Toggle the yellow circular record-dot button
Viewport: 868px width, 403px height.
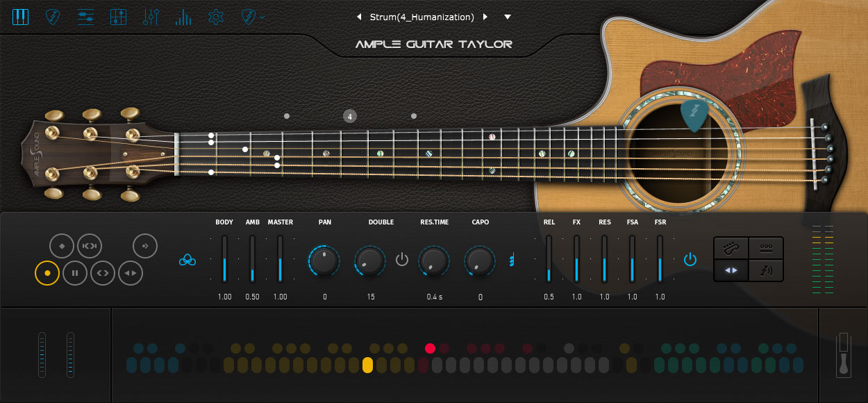point(47,273)
